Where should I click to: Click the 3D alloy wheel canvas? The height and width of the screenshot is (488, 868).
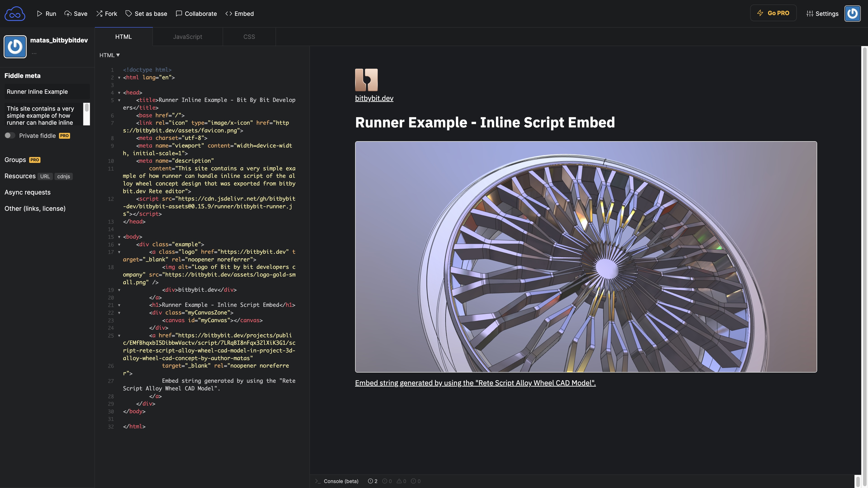click(x=586, y=257)
